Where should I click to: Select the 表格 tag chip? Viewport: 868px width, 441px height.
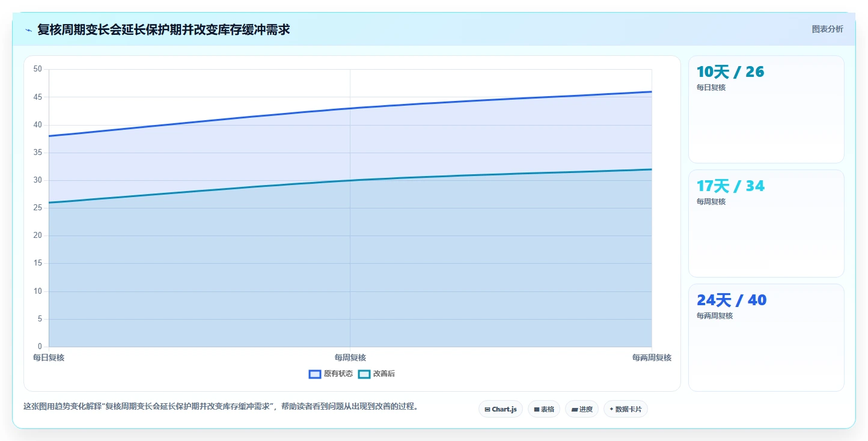pos(544,409)
